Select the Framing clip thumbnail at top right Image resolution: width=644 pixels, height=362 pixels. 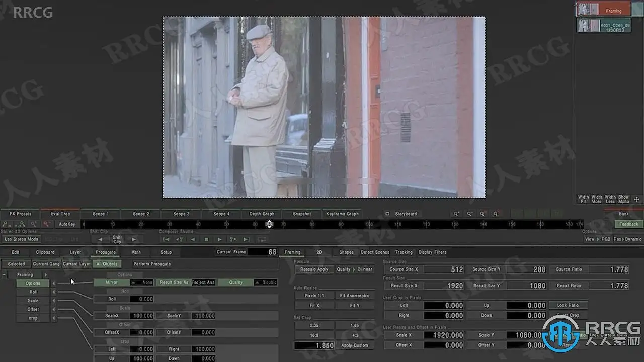click(603, 10)
